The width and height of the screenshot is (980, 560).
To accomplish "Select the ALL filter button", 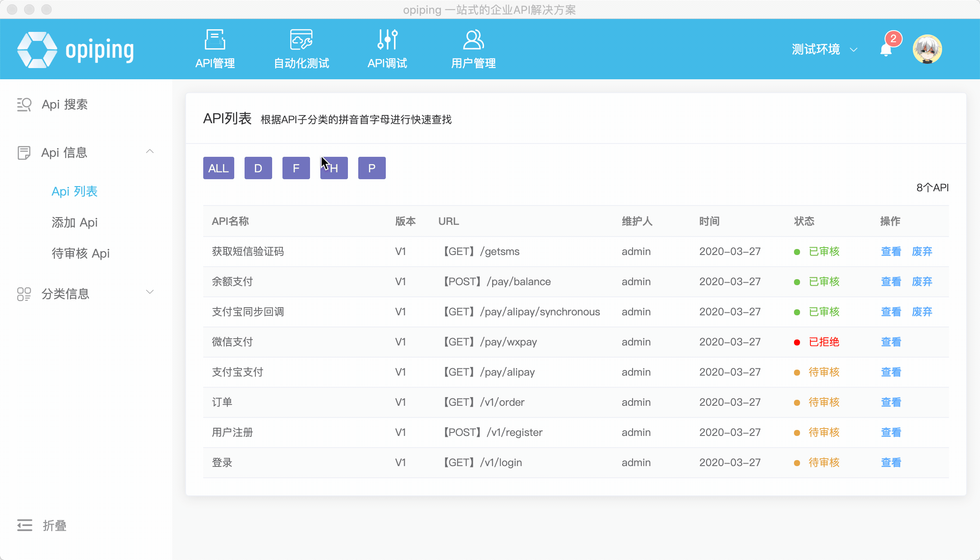I will coord(218,168).
